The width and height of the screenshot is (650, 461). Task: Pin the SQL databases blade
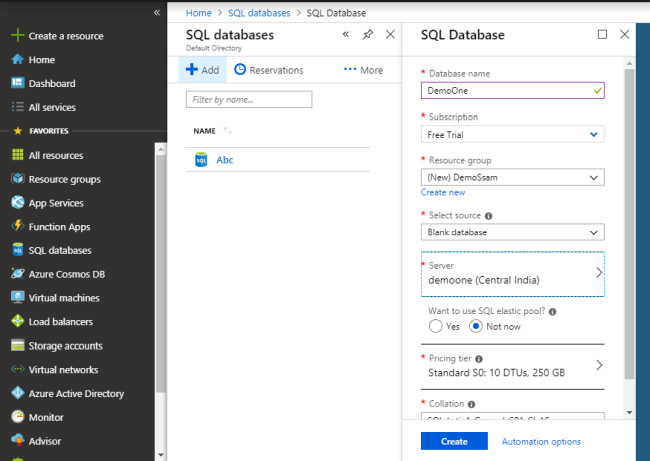pyautogui.click(x=368, y=34)
